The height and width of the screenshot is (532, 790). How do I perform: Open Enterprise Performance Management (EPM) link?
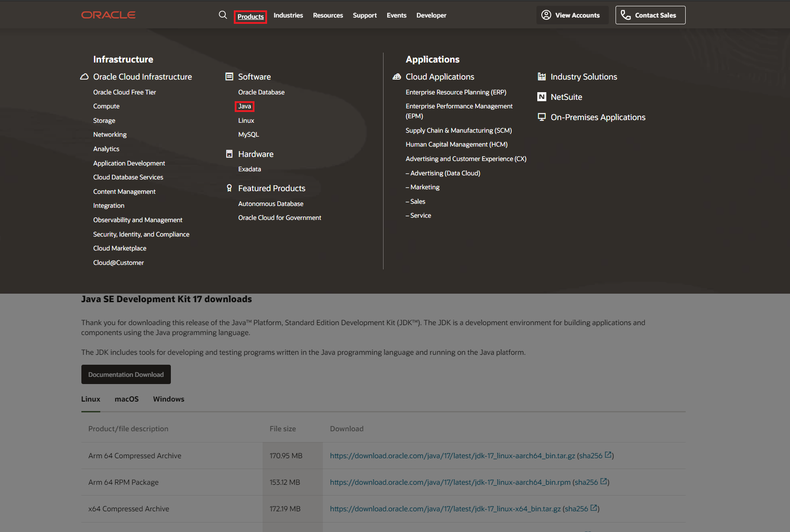coord(459,111)
